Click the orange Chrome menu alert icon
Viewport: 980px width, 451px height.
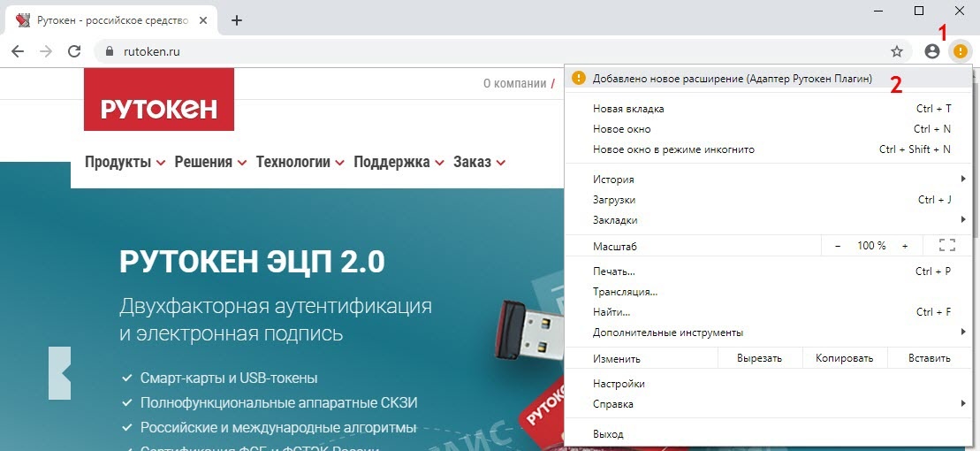tap(961, 51)
